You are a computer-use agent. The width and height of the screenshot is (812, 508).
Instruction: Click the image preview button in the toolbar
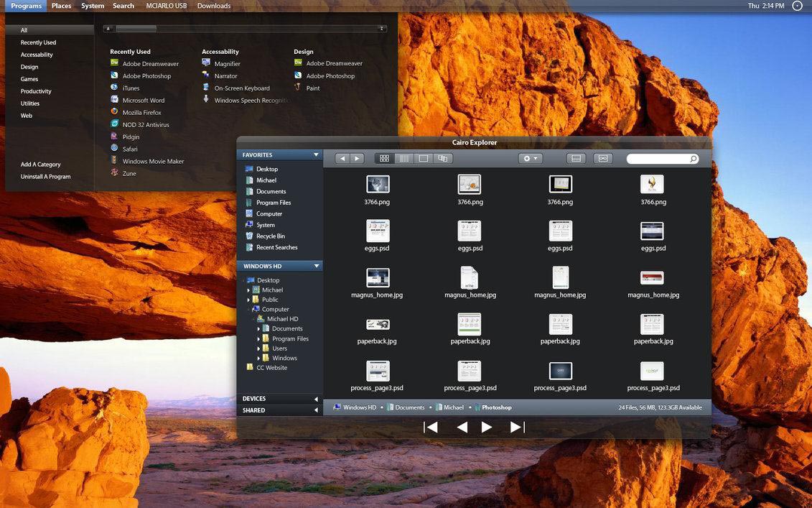(603, 159)
